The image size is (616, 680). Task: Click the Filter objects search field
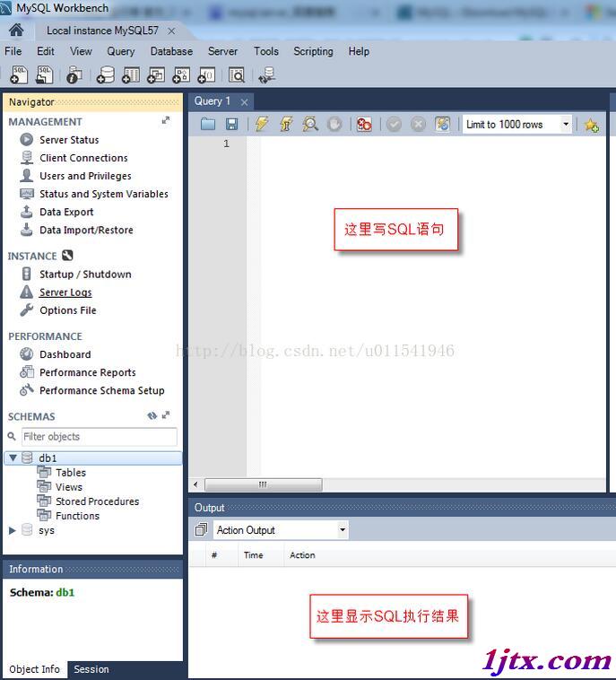click(100, 437)
